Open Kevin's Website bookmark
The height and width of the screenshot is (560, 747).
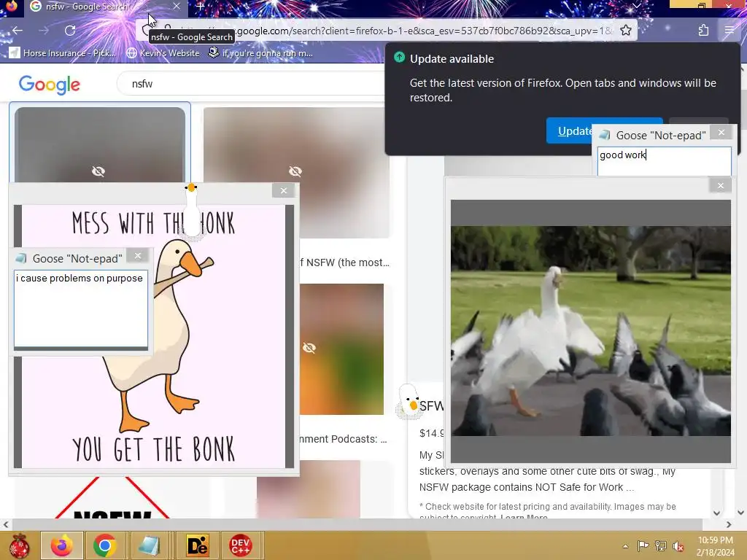163,52
